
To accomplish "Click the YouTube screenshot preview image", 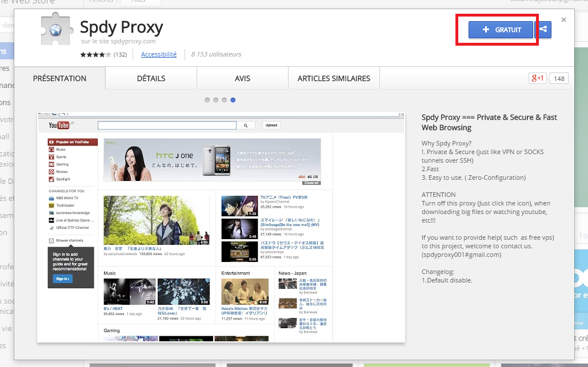I will coord(221,227).
